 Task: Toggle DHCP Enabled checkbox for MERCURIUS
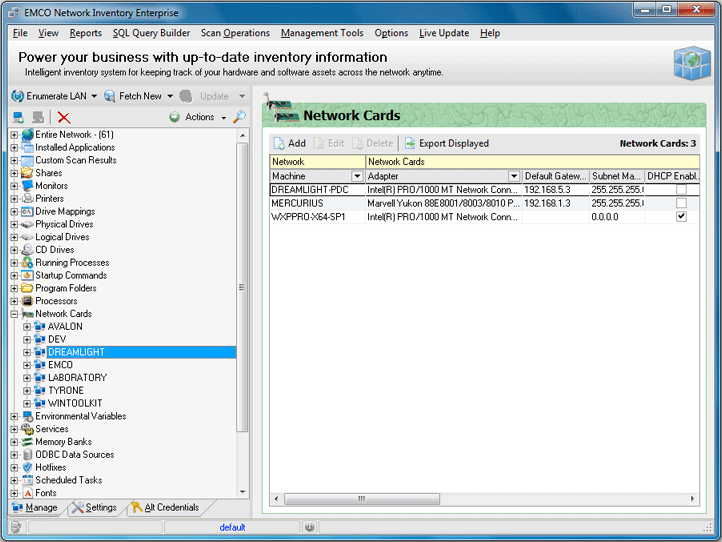coord(681,203)
